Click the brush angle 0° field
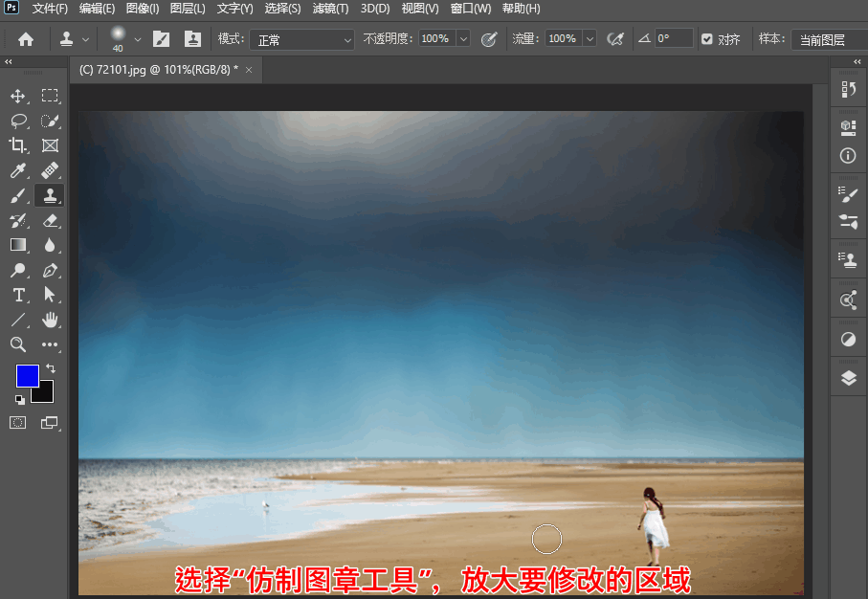Viewport: 868px width, 599px height. click(674, 38)
